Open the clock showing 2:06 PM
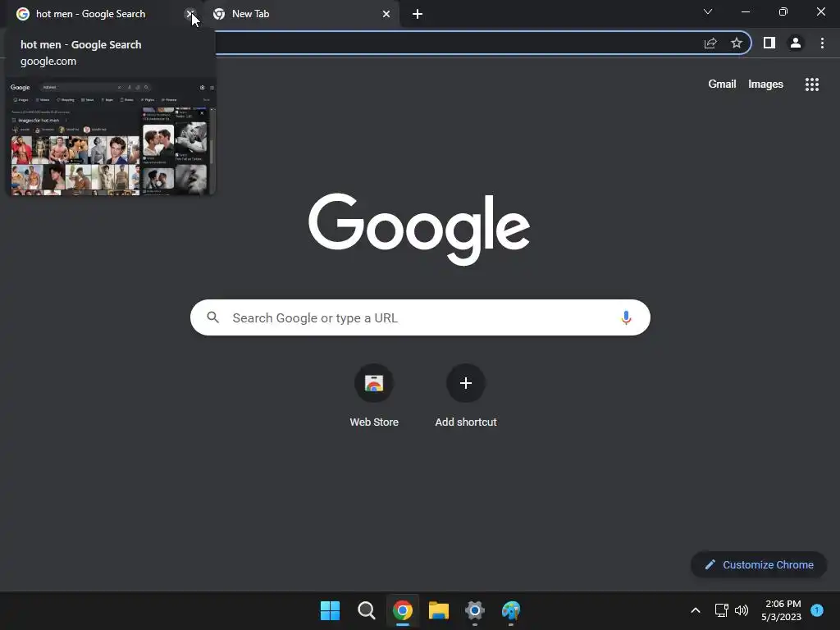The width and height of the screenshot is (840, 630). [782, 610]
